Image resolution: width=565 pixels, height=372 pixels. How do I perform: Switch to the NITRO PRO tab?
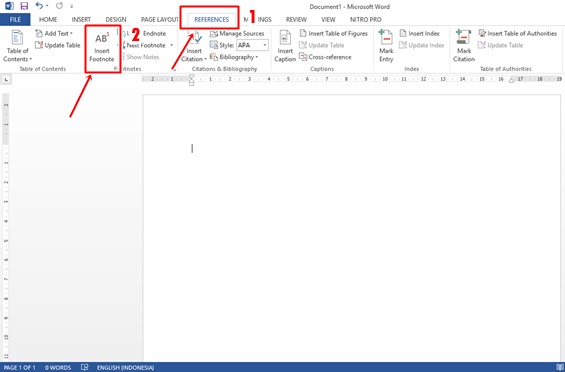[365, 19]
